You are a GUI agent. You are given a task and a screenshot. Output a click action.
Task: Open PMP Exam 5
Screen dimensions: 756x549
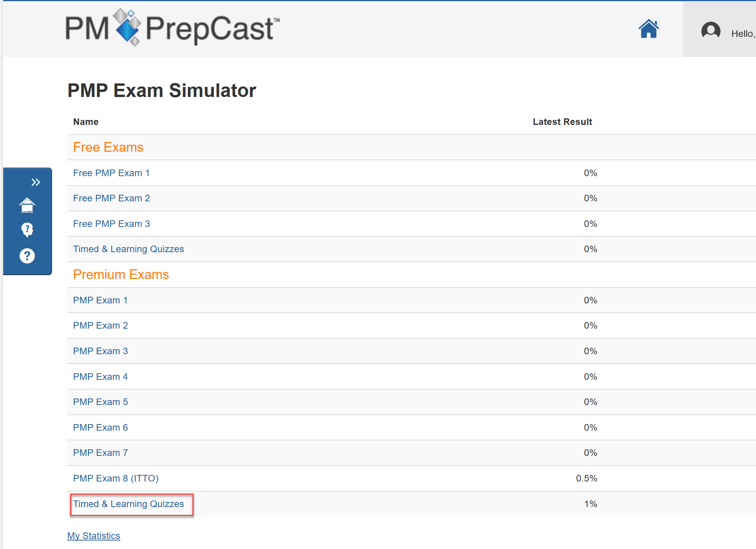click(100, 402)
